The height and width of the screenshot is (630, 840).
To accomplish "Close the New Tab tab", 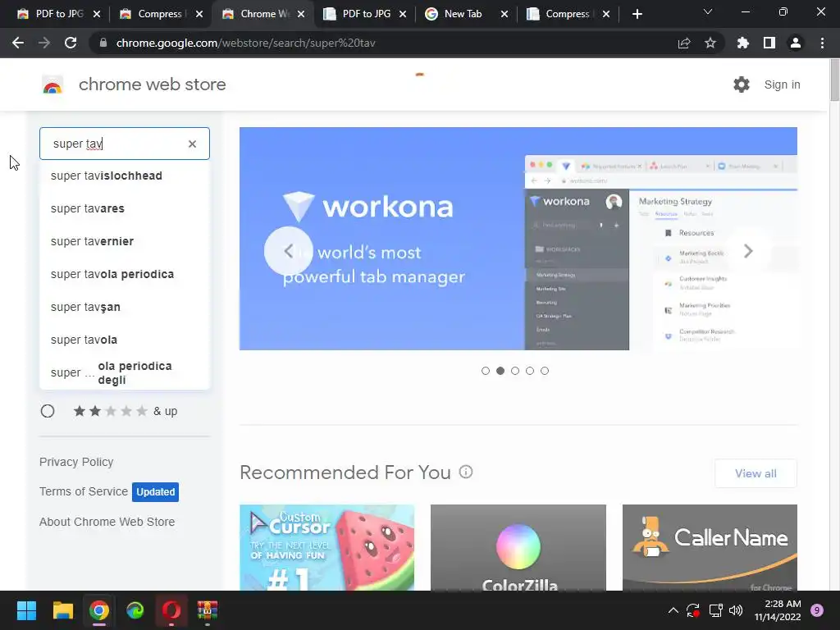I will [504, 14].
